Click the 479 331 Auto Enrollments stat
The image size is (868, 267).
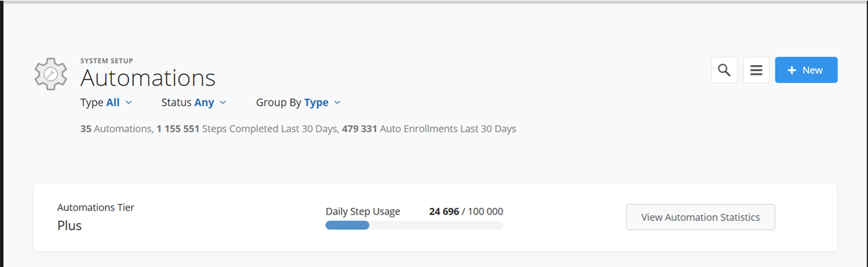[x=428, y=129]
